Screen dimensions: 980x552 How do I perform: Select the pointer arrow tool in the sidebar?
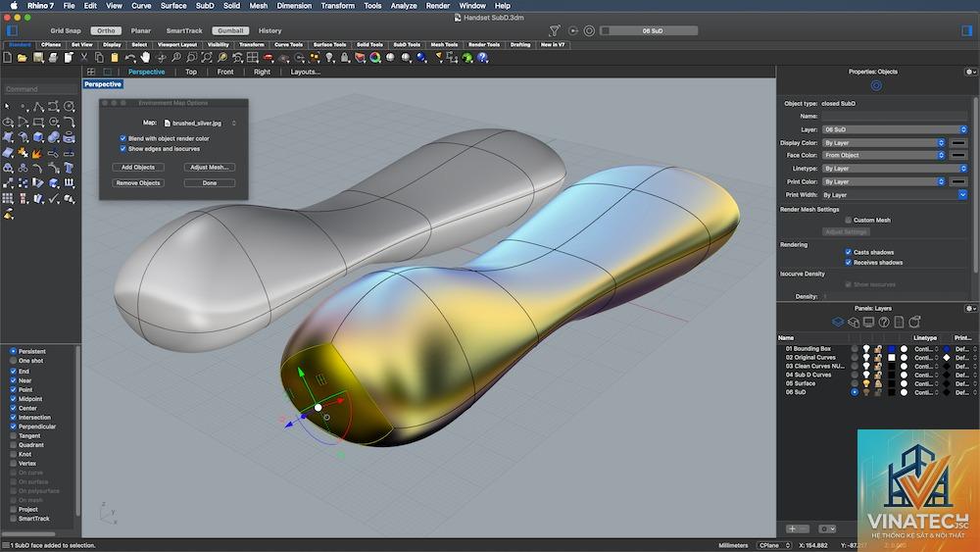pos(7,106)
